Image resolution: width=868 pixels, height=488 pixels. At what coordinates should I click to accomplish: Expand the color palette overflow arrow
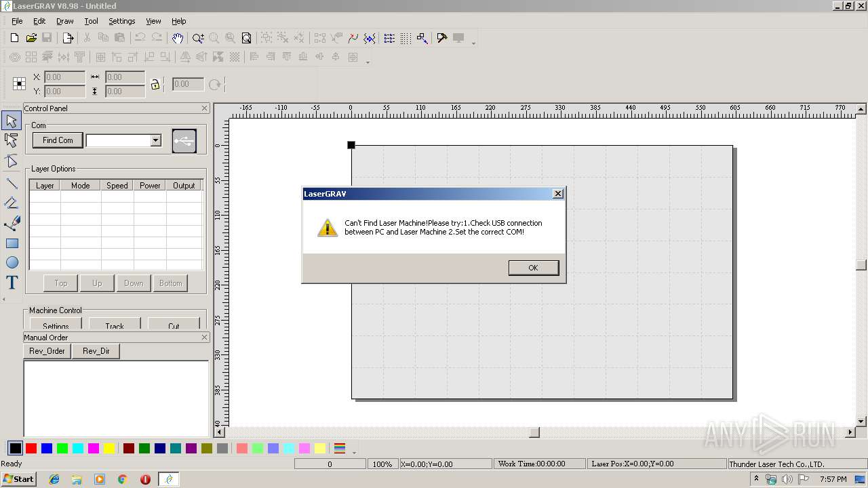tap(354, 453)
